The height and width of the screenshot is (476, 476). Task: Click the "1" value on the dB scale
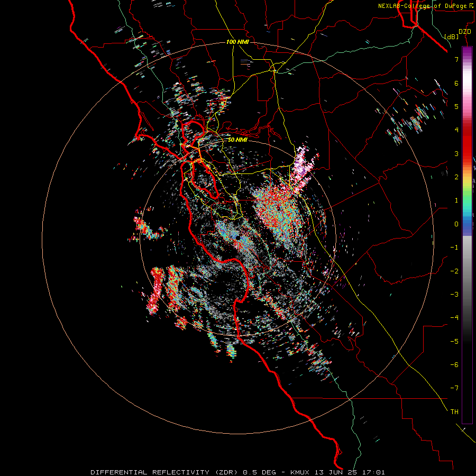click(456, 200)
